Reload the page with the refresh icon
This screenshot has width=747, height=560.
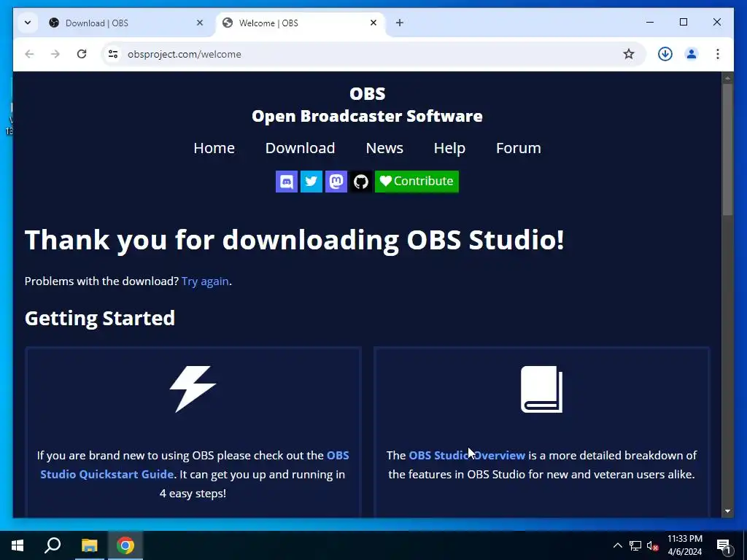click(x=82, y=54)
